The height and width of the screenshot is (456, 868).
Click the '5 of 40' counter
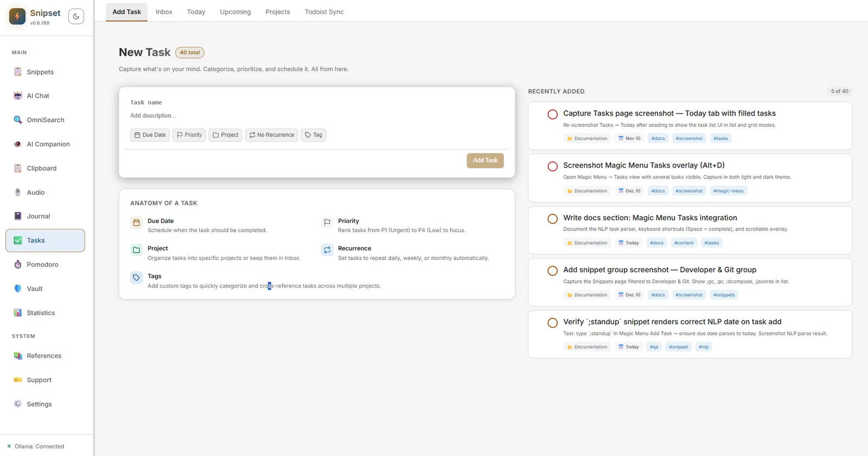[840, 91]
